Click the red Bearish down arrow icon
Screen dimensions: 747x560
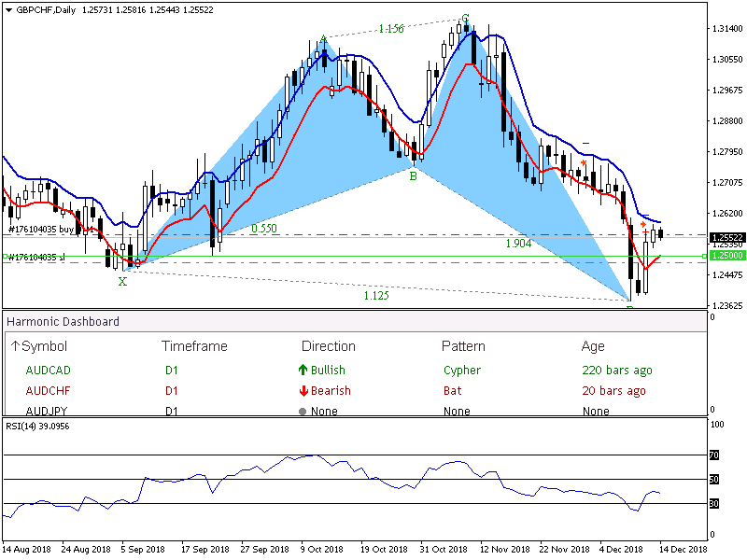(x=303, y=391)
